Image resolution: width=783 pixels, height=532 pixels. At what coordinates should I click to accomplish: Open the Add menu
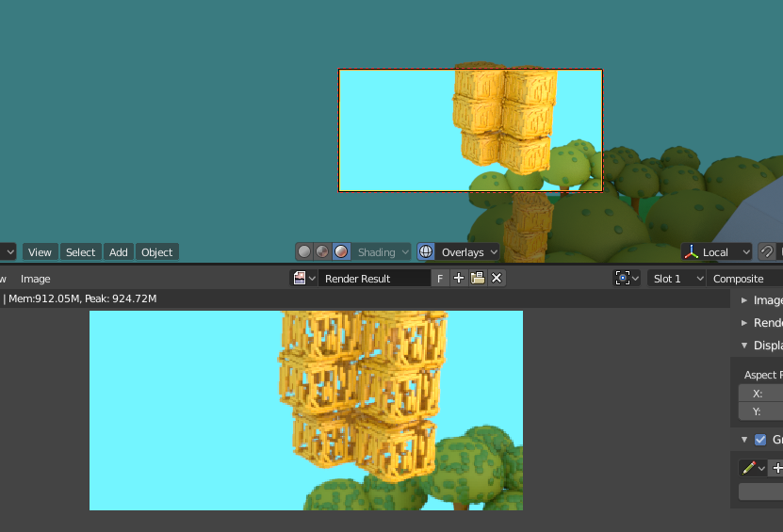[x=119, y=252]
